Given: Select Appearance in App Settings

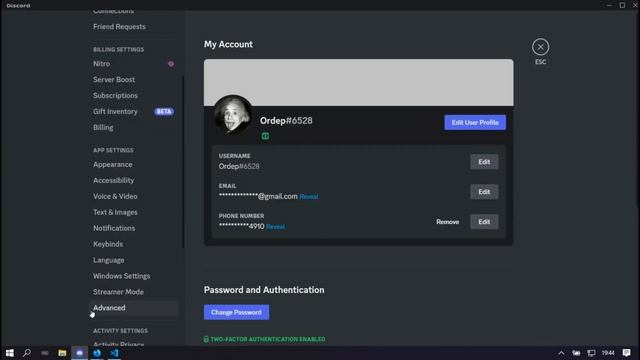Looking at the screenshot, I should pyautogui.click(x=133, y=164).
